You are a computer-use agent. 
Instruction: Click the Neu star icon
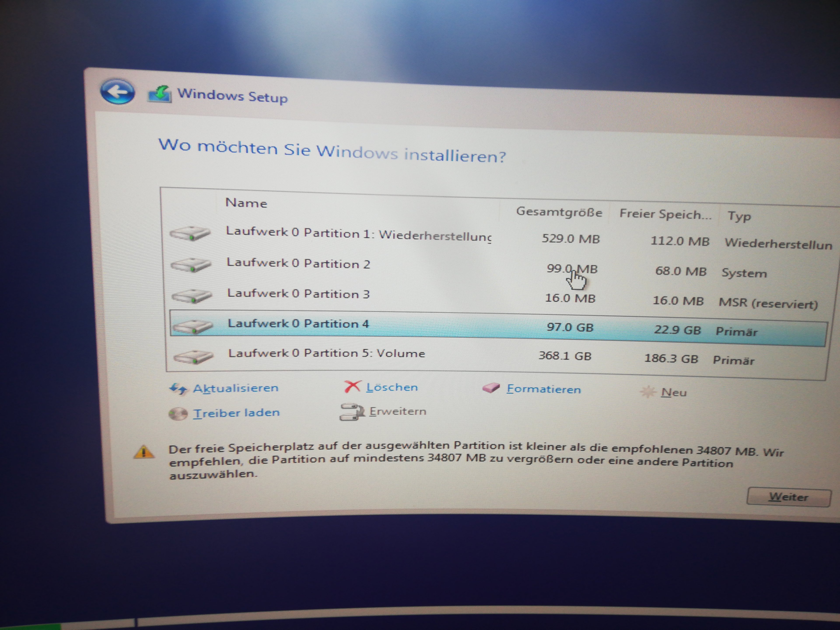(648, 392)
